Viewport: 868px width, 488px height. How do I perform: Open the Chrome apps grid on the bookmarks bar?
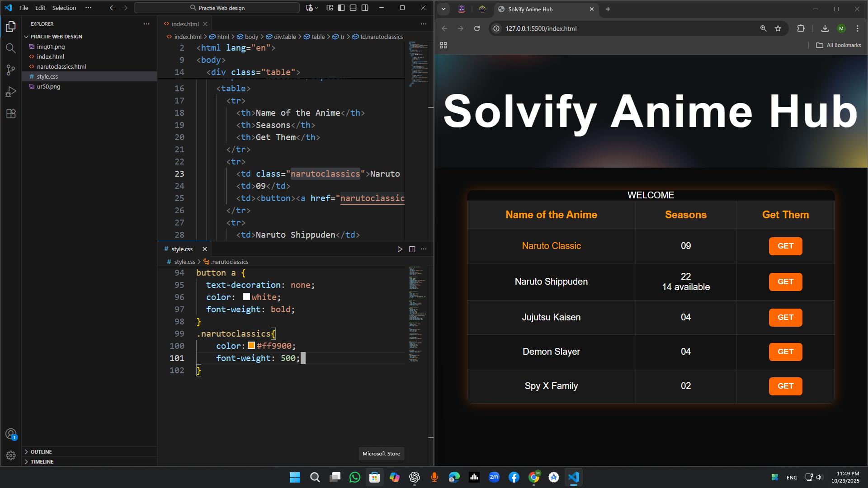(443, 45)
